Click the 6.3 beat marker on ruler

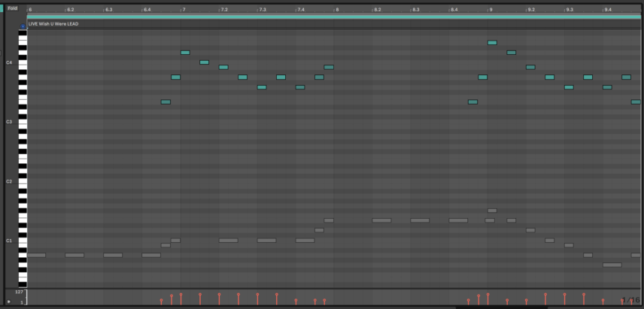coord(108,9)
